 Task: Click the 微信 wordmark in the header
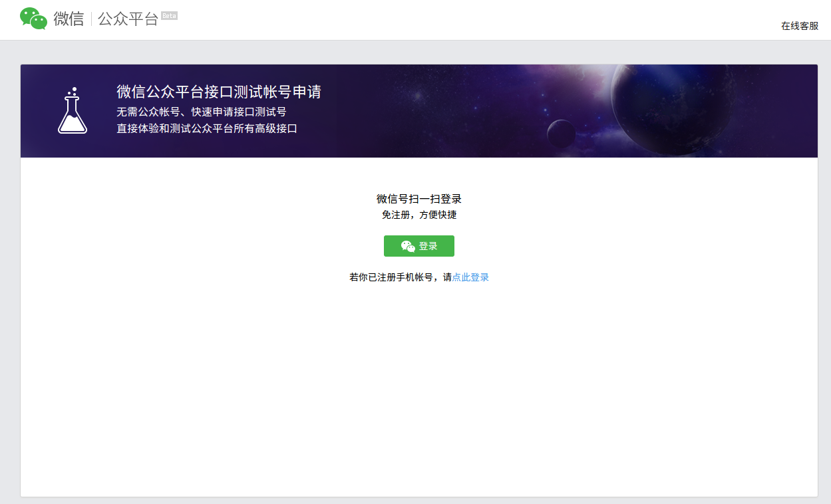pos(69,19)
